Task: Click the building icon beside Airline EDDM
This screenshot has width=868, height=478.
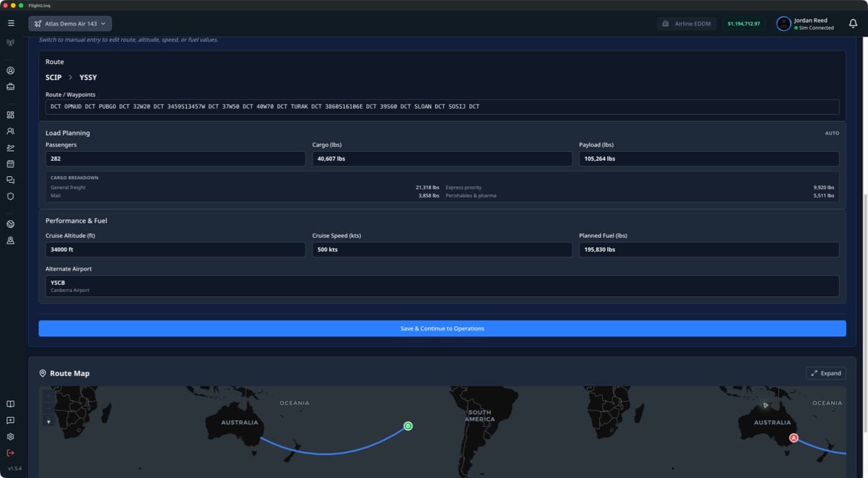Action: [665, 24]
